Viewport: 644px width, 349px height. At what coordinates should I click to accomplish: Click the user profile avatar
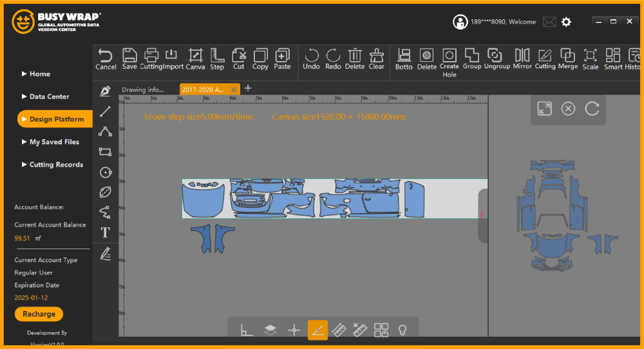pyautogui.click(x=460, y=22)
